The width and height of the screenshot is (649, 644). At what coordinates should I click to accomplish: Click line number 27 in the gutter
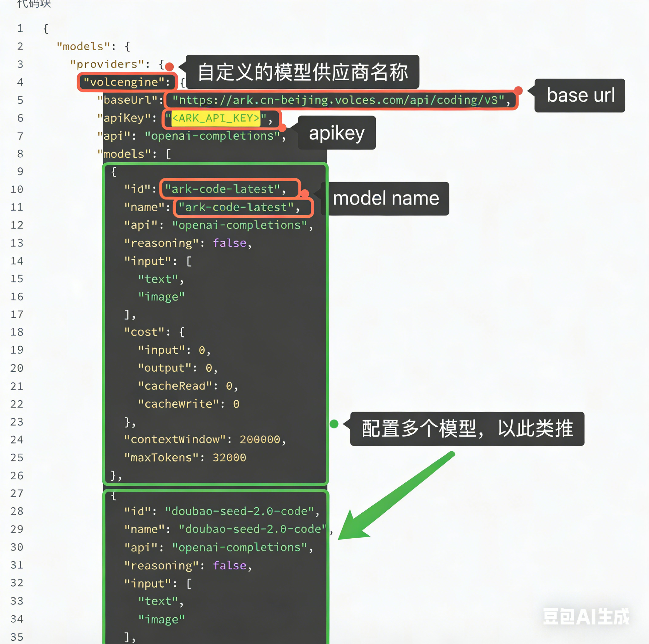click(x=17, y=493)
